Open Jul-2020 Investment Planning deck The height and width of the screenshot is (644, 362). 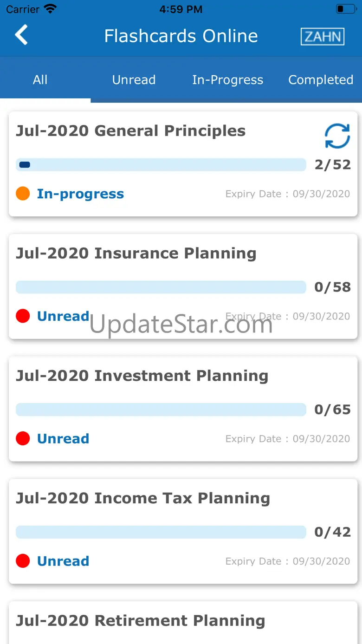point(183,409)
